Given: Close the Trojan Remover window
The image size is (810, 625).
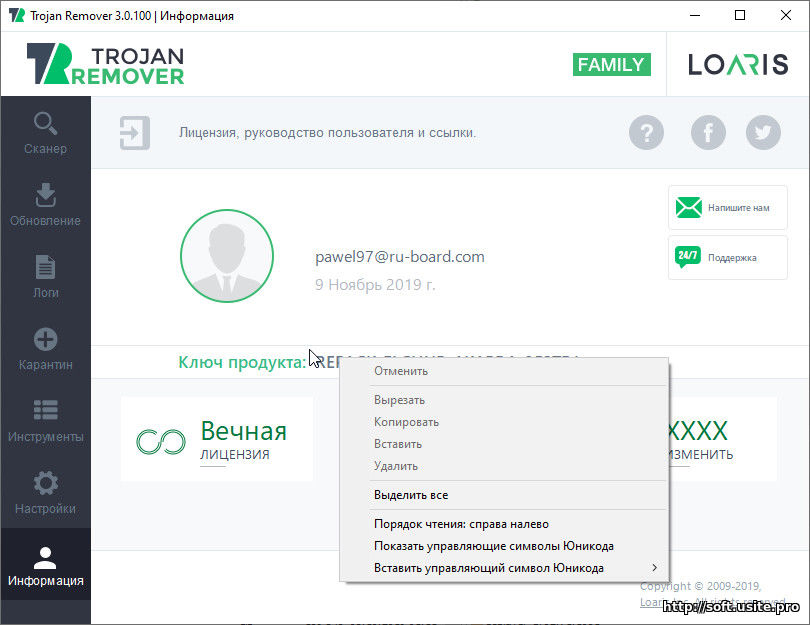Looking at the screenshot, I should click(786, 15).
